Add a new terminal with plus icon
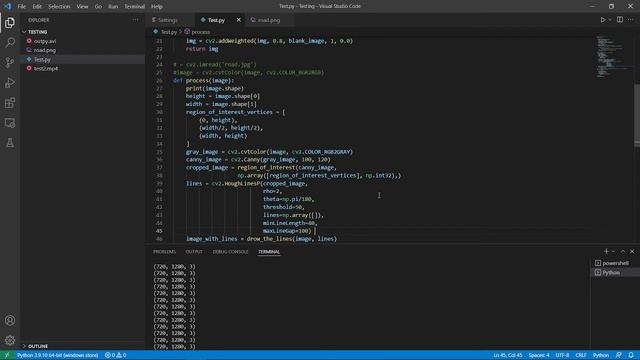The height and width of the screenshot is (360, 640). coord(606,251)
